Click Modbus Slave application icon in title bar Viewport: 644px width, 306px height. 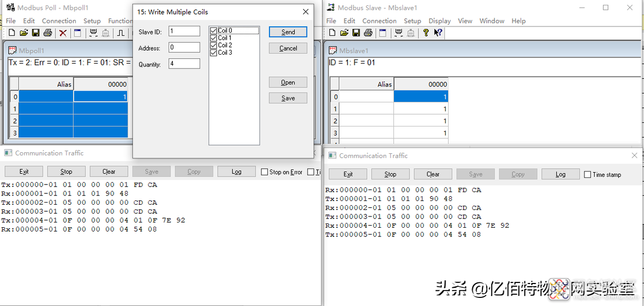coord(331,8)
